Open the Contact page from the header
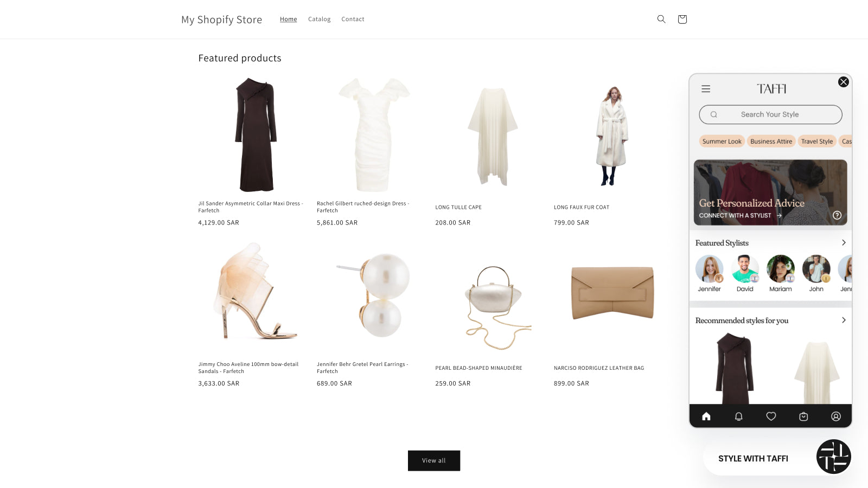This screenshot has height=488, width=868. pyautogui.click(x=353, y=19)
